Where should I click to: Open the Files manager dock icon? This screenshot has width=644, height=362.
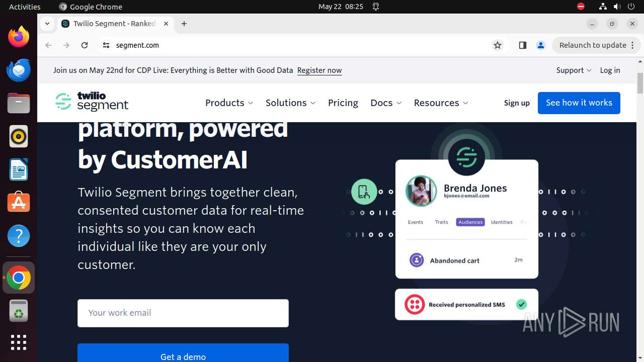click(x=19, y=103)
